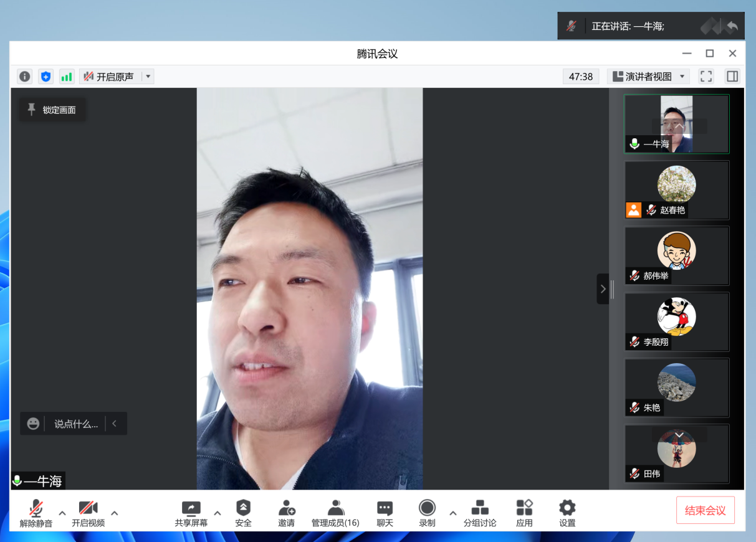Image resolution: width=756 pixels, height=542 pixels.
Task: Minimize the 腾讯会议 window
Action: (x=687, y=54)
